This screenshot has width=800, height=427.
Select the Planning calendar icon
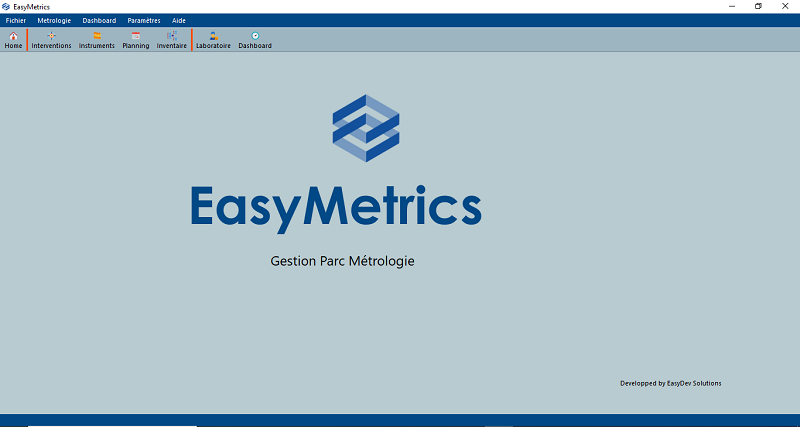(135, 40)
